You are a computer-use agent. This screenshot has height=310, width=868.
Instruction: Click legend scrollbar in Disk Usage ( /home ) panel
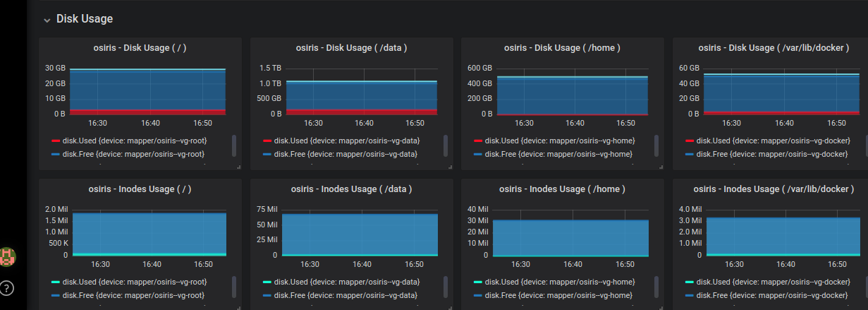point(656,146)
